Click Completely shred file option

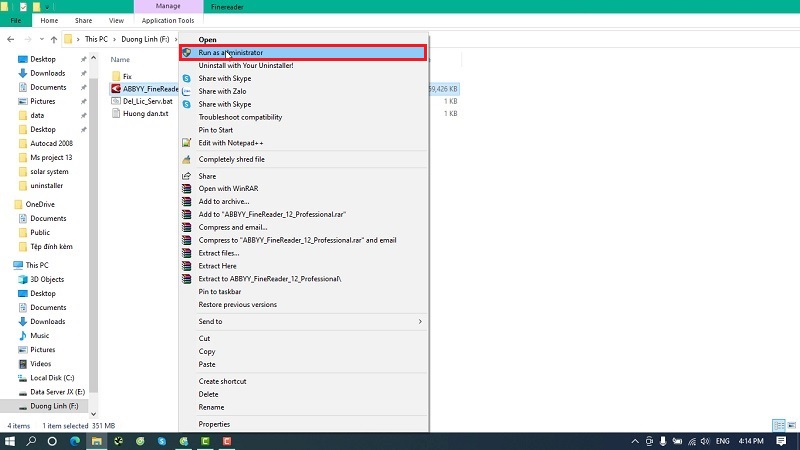pyautogui.click(x=231, y=159)
